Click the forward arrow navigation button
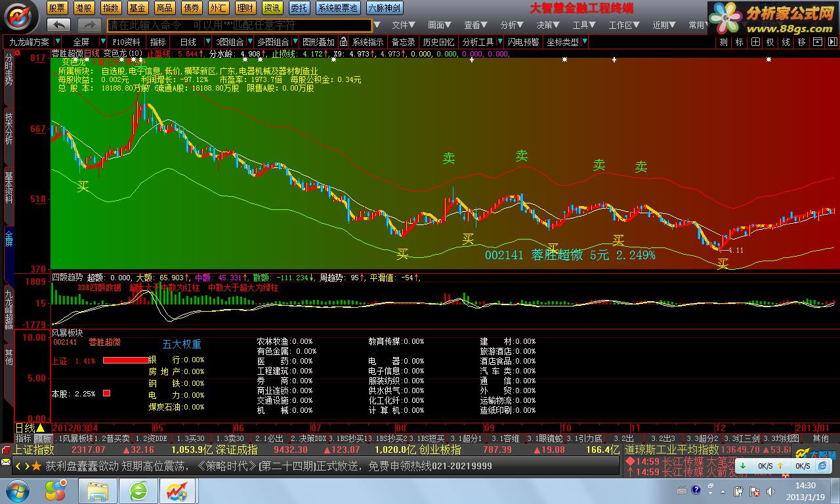Image resolution: width=840 pixels, height=504 pixels. point(89,25)
